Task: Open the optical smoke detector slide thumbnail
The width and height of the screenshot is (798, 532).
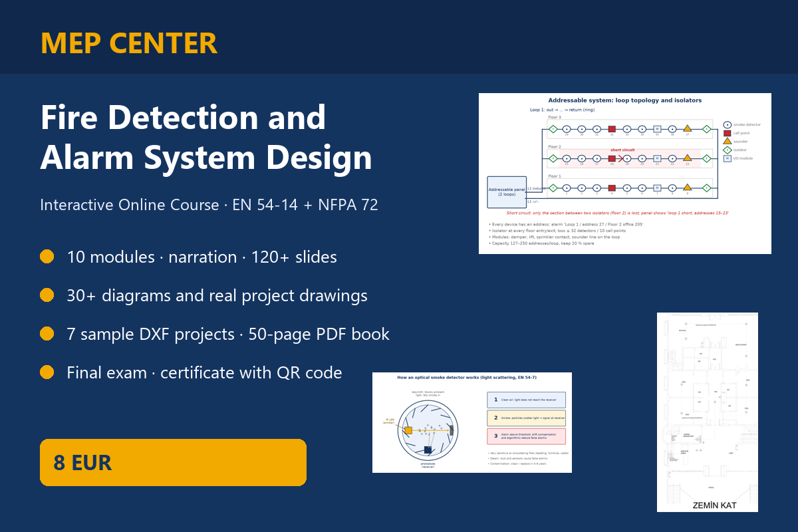Action: [472, 422]
